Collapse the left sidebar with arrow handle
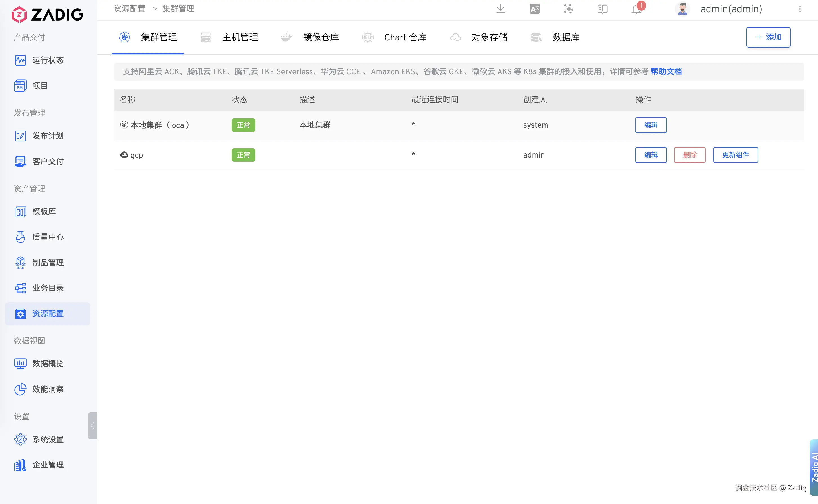The image size is (818, 504). coord(92,426)
